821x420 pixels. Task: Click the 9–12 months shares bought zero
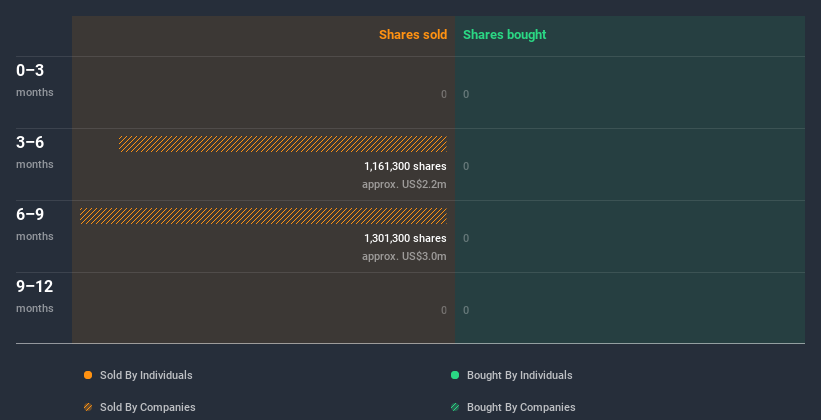(x=466, y=310)
